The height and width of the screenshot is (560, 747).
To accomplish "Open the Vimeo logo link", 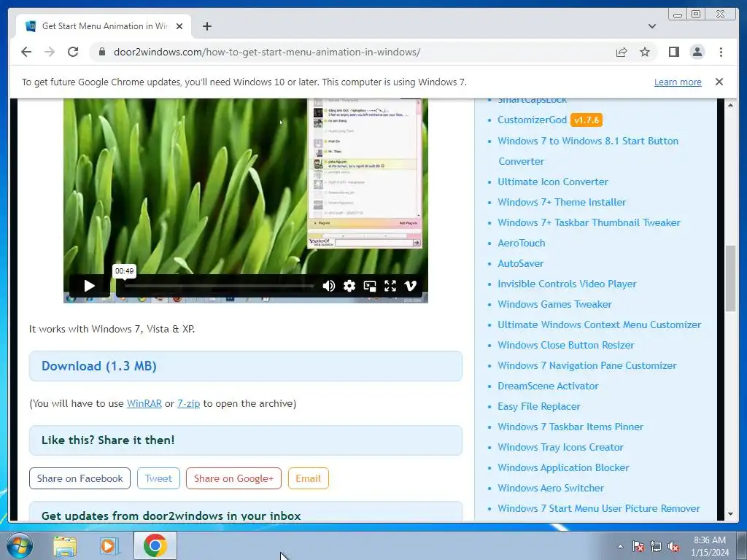I will 410,286.
